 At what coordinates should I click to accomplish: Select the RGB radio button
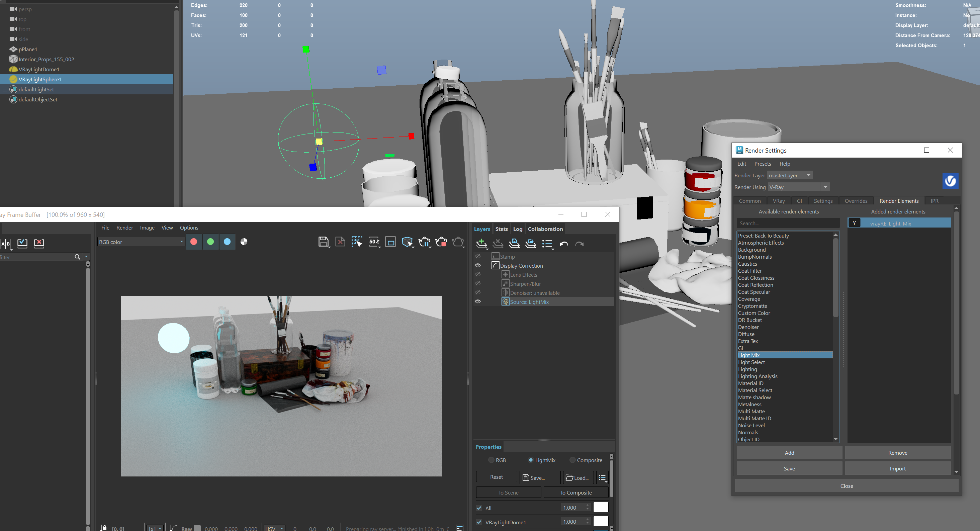coord(491,460)
